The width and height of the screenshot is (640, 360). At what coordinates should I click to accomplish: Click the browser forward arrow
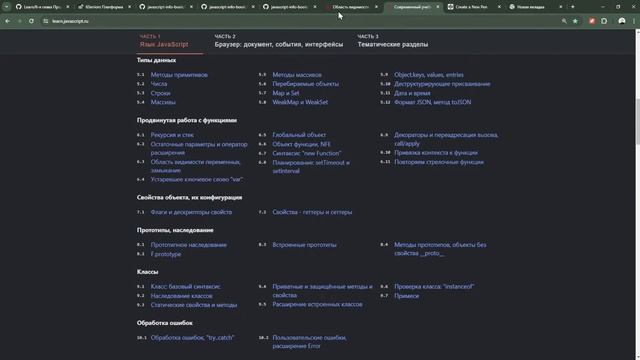pyautogui.click(x=20, y=21)
